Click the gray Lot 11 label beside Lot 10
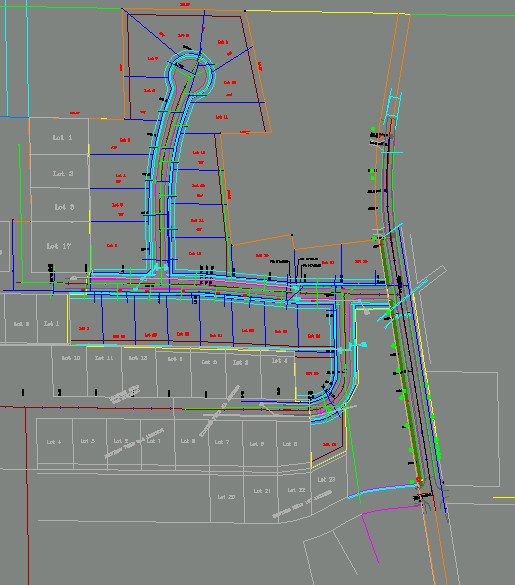 pos(104,358)
